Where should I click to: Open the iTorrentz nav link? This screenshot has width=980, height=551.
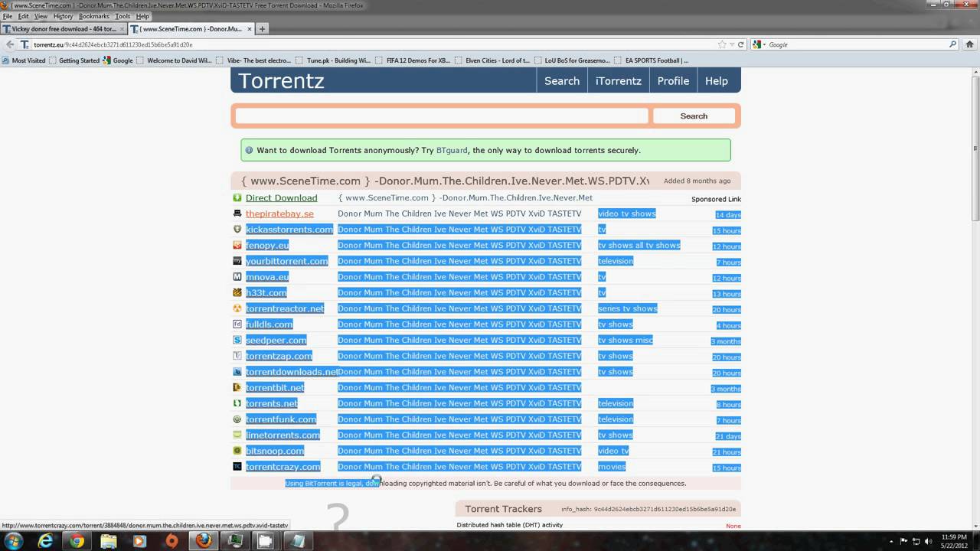[619, 80]
